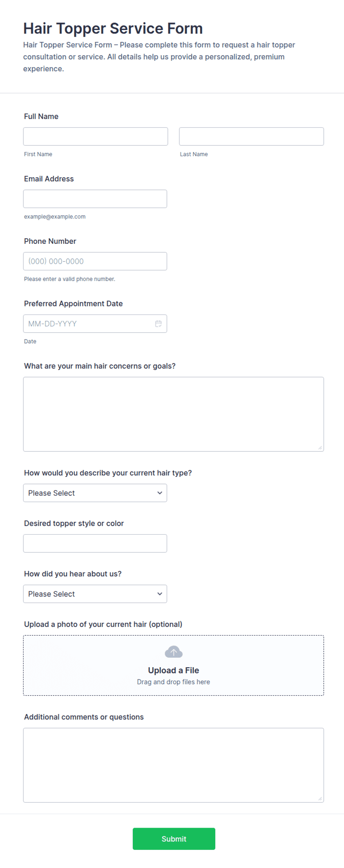Select the Email Address input box
Screen dimensions: 344x868
click(95, 199)
